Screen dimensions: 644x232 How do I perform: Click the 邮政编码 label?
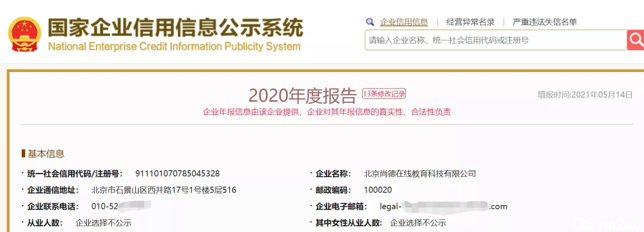(333, 190)
